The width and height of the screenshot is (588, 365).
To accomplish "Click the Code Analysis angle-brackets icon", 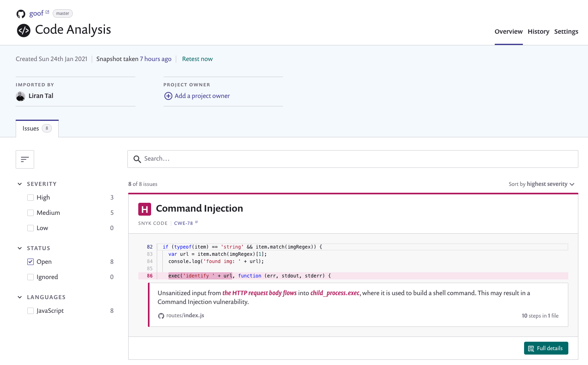I will pos(23,31).
